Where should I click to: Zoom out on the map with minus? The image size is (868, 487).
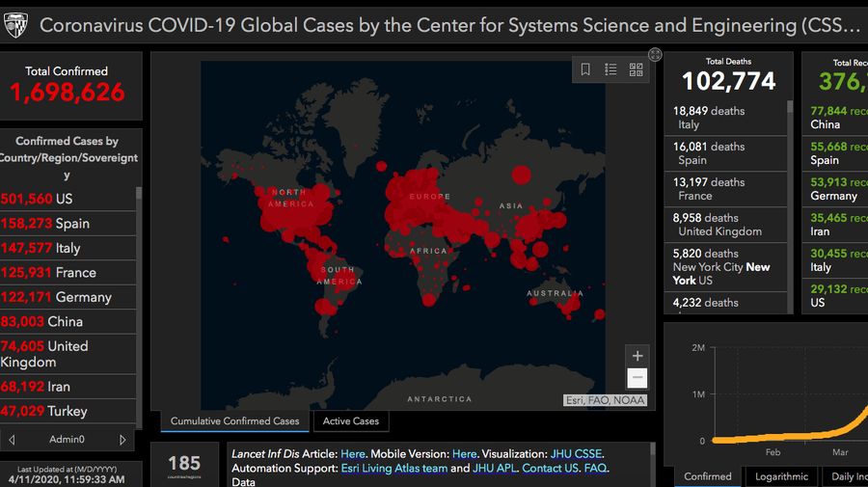pyautogui.click(x=637, y=378)
